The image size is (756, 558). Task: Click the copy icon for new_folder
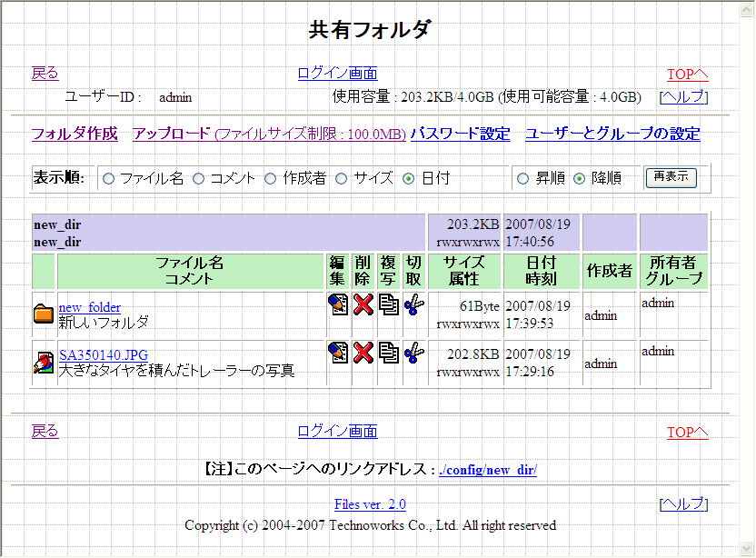[389, 304]
